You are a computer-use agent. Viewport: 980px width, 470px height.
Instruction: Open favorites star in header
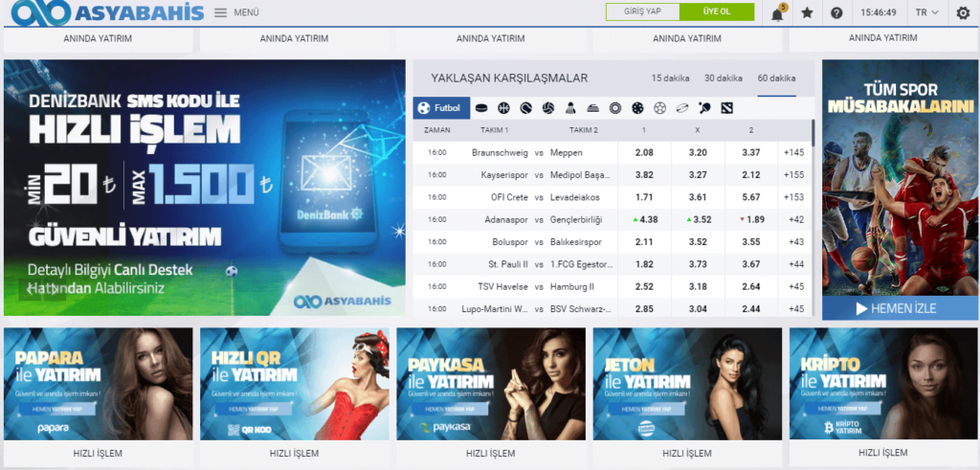pos(807,12)
